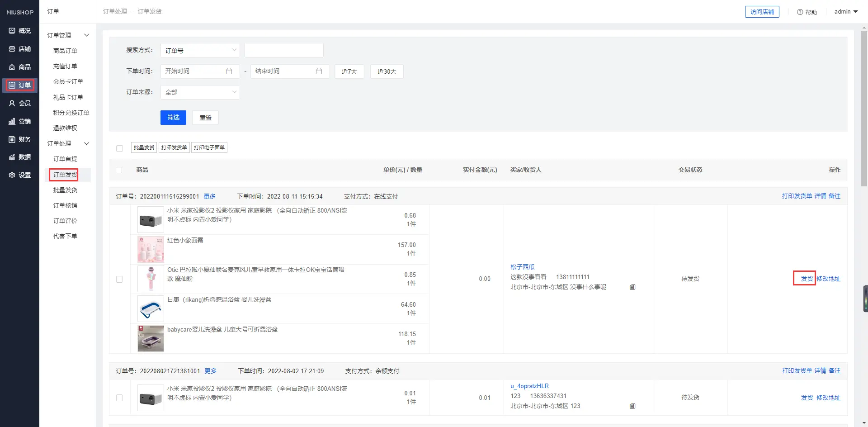868x427 pixels.
Task: Click calendar icon in 开始时间 field
Action: 229,71
